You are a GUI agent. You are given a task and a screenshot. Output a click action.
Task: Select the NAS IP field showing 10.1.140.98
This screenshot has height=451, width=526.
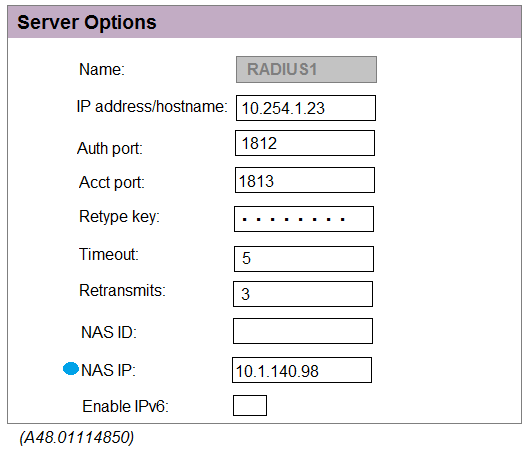[302, 370]
